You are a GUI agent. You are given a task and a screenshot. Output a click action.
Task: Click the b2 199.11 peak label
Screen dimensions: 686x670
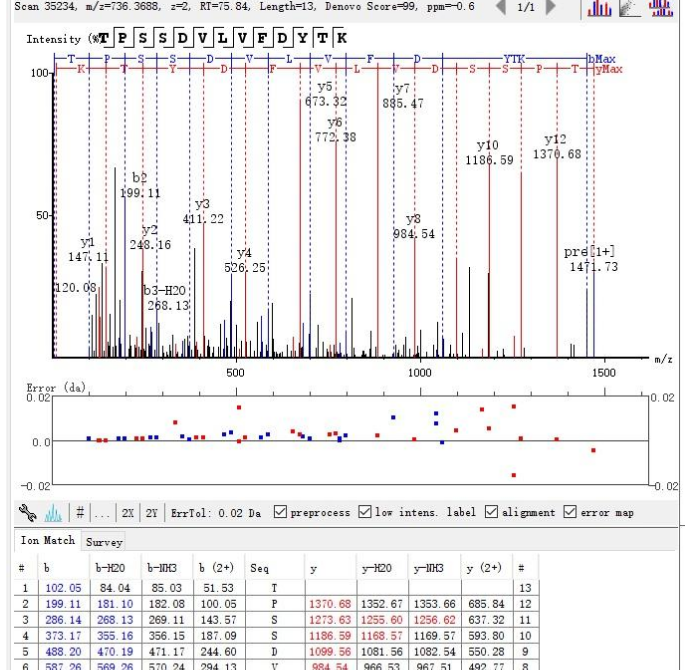[140, 186]
